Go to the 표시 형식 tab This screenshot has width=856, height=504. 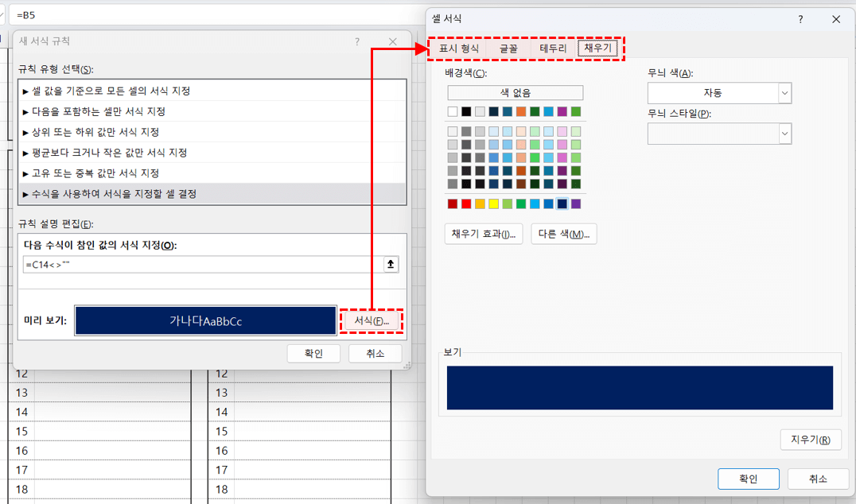[x=459, y=48]
